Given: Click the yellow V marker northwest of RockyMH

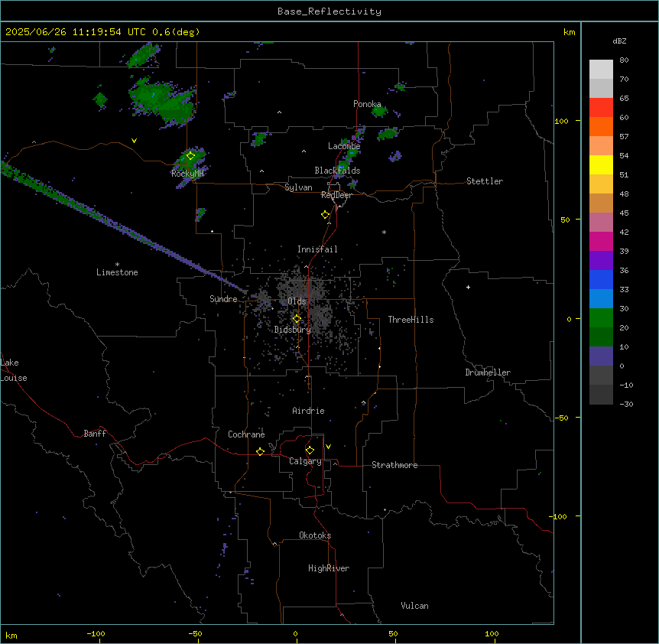Looking at the screenshot, I should pos(134,141).
